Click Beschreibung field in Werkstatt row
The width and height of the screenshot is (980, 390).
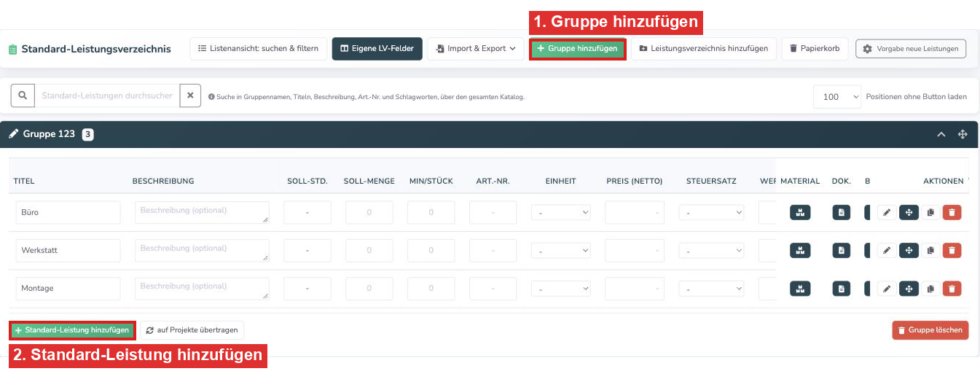(202, 250)
